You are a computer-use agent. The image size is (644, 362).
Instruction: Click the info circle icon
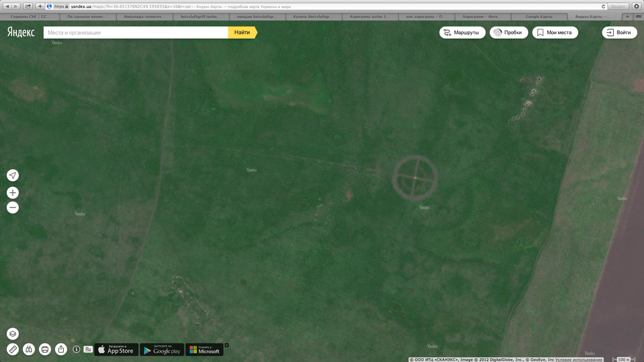click(76, 349)
